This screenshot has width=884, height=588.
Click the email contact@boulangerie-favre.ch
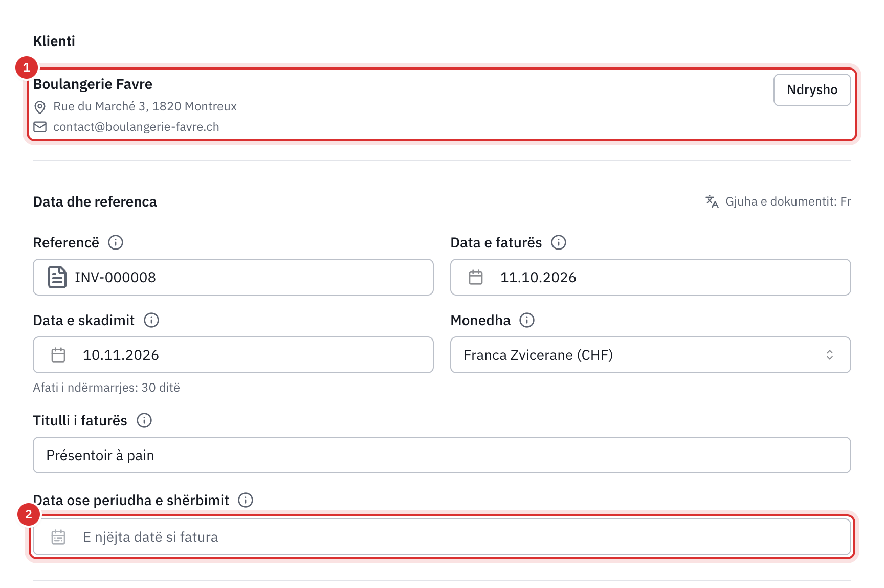coord(136,127)
